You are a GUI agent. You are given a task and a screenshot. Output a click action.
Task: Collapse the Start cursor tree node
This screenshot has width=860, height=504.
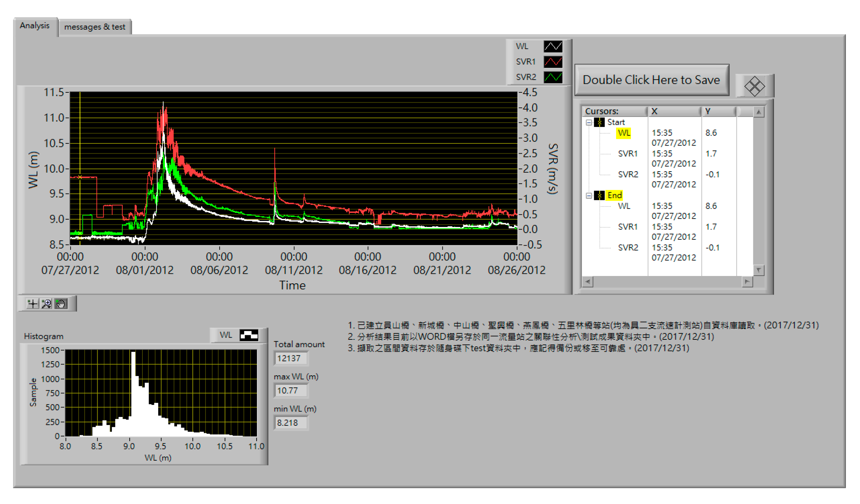point(589,122)
